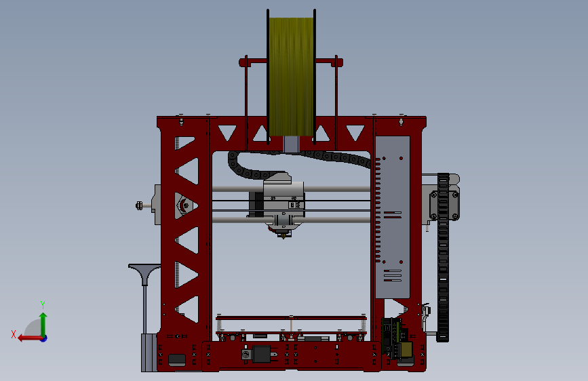
Task: Click the green Y axis arrow of the triad
Action: pyautogui.click(x=43, y=323)
